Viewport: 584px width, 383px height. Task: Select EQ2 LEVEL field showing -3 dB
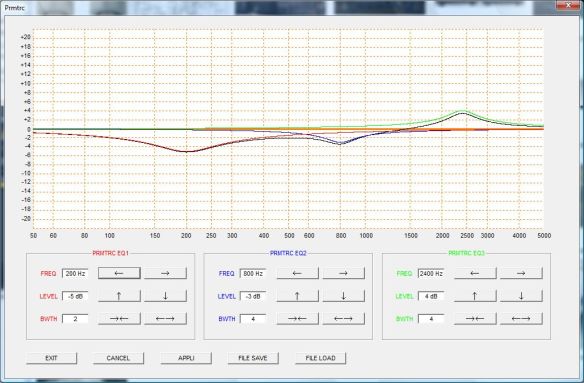pyautogui.click(x=253, y=297)
